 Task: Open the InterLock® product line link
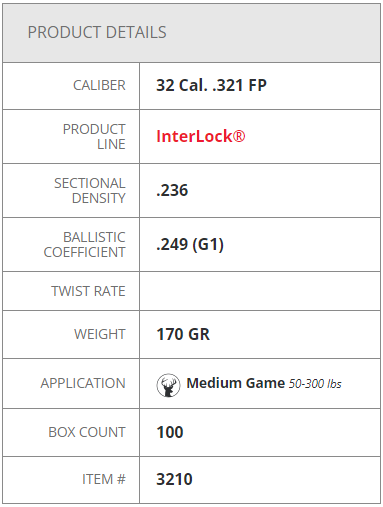(201, 136)
